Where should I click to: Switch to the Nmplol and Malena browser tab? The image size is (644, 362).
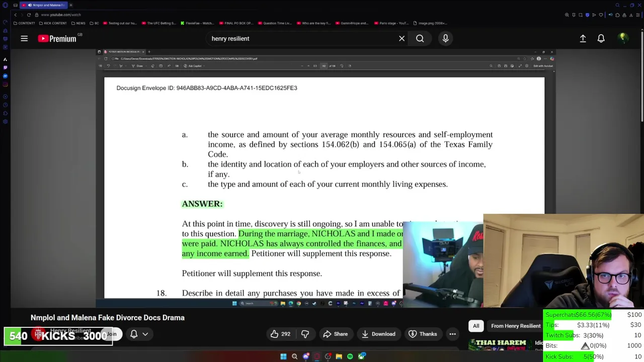point(44,5)
